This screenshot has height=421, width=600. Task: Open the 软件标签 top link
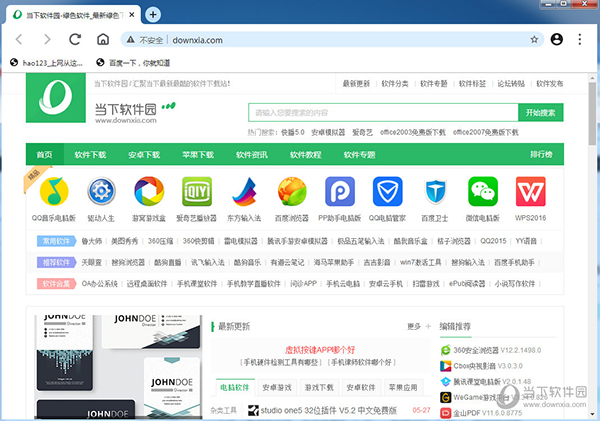tap(472, 84)
